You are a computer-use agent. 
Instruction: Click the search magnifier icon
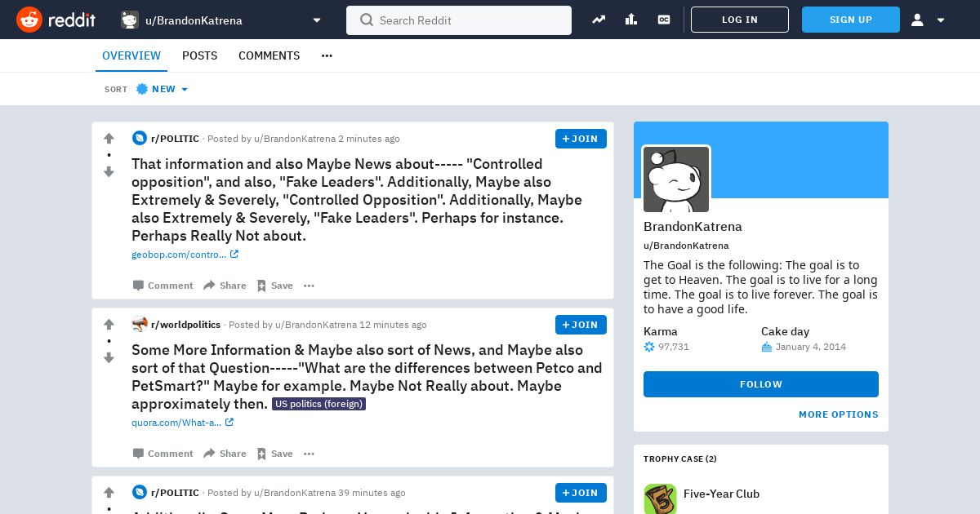pyautogui.click(x=367, y=20)
